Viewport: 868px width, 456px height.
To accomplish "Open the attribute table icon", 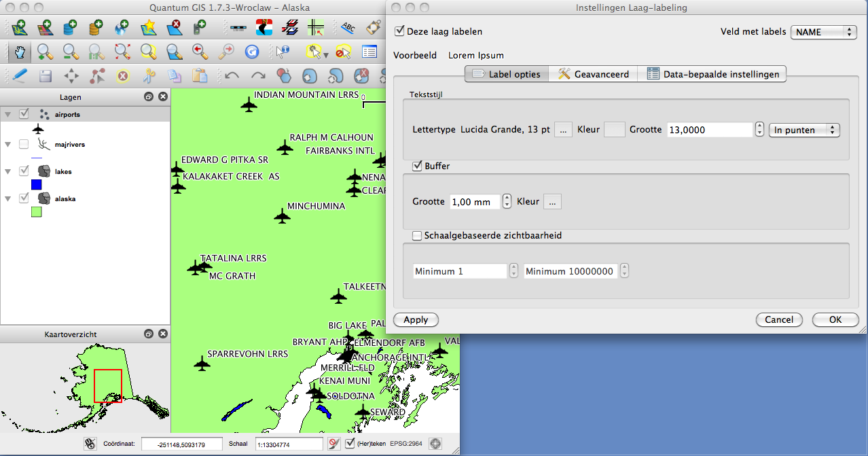I will point(369,52).
